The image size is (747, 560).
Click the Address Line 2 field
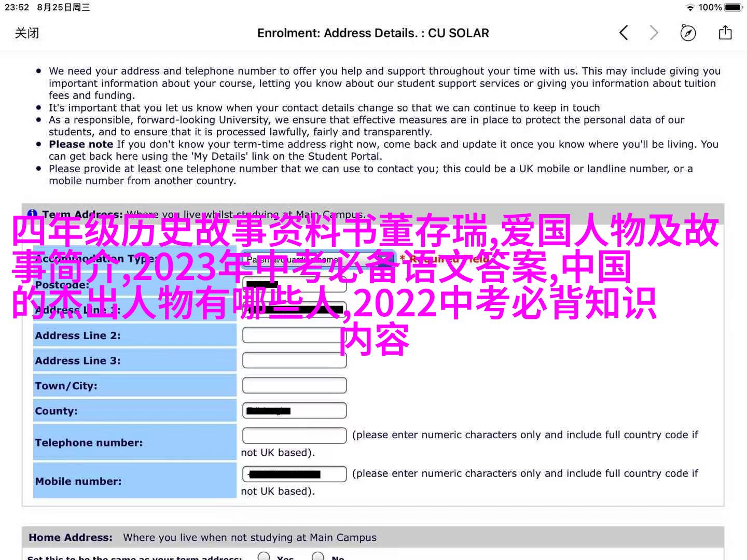coord(294,335)
